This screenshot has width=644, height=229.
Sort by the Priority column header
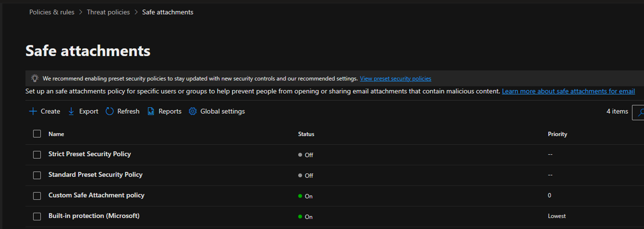click(557, 134)
